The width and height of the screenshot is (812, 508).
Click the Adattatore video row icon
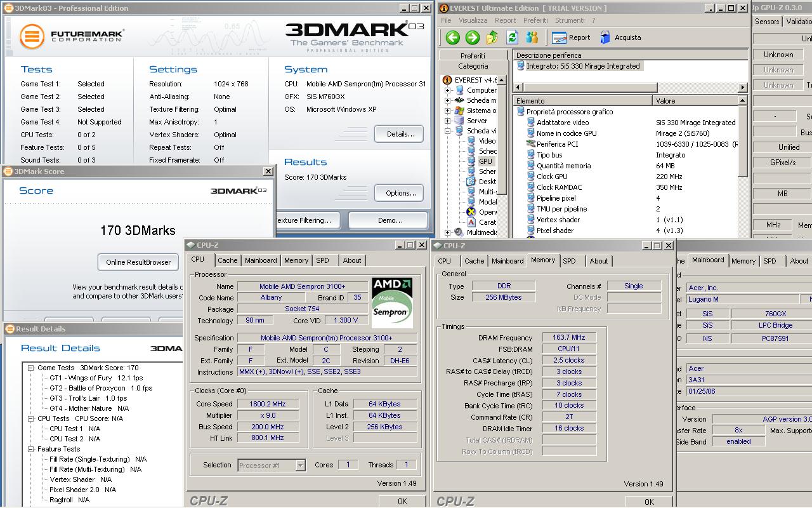[531, 123]
